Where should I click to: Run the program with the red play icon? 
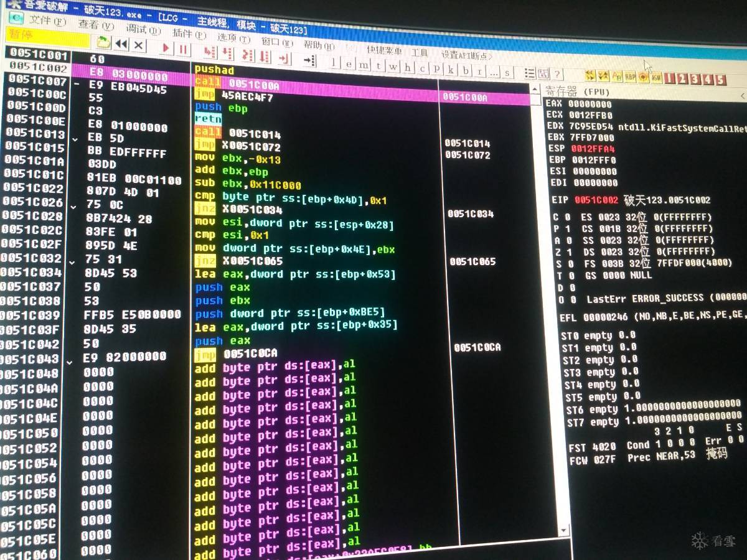(166, 47)
